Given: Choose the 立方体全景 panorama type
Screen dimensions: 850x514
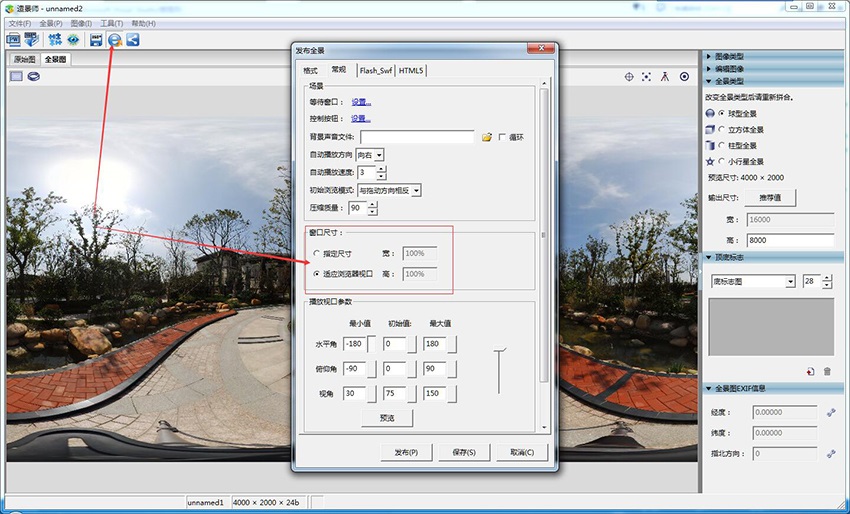Looking at the screenshot, I should click(722, 129).
